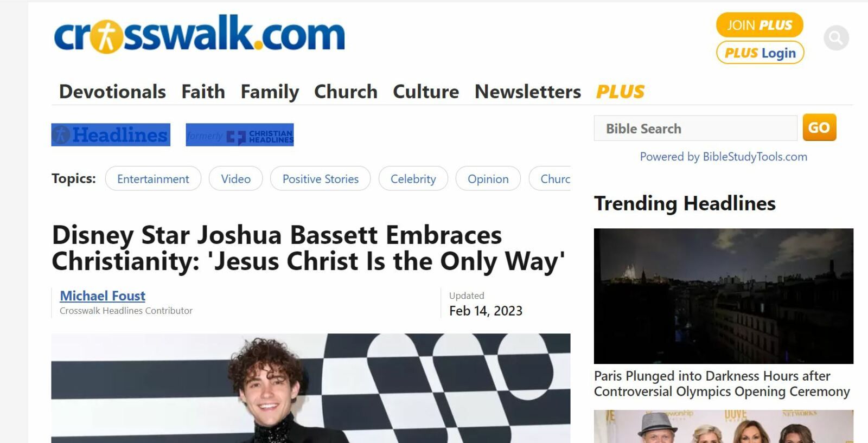Click the orange PLUS nav link
868x443 pixels.
click(620, 92)
